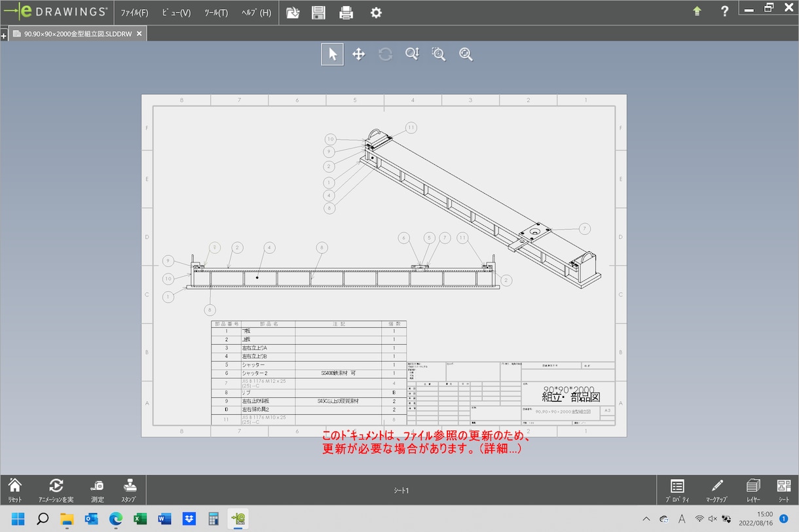Screen dimensions: 799x532
Task: Click the green update arrow icon
Action: point(697,11)
